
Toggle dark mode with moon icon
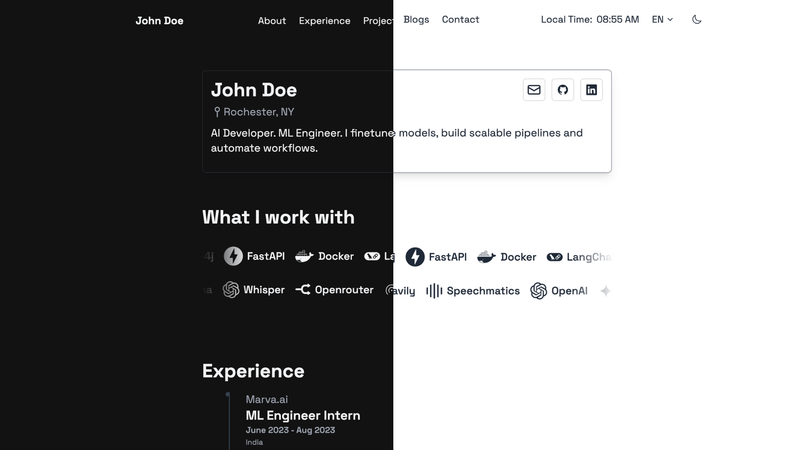[696, 20]
